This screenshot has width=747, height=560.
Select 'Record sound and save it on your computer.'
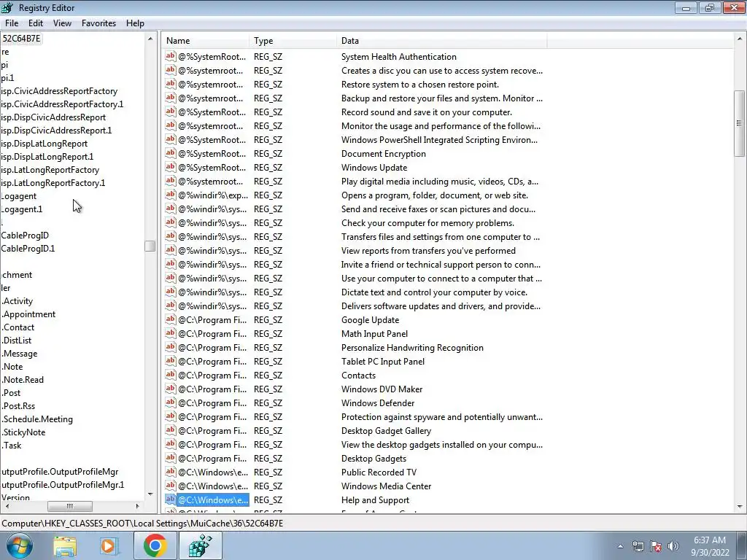coord(427,112)
